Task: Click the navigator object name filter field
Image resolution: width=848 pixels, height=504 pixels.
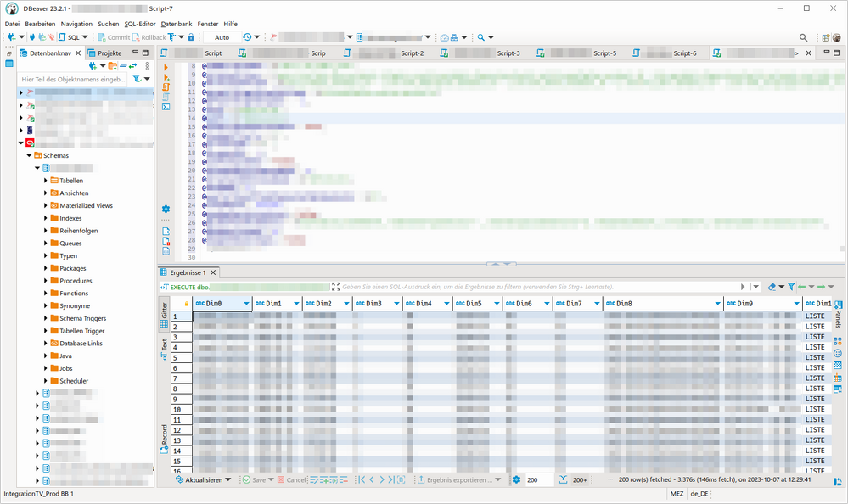Action: tap(74, 79)
